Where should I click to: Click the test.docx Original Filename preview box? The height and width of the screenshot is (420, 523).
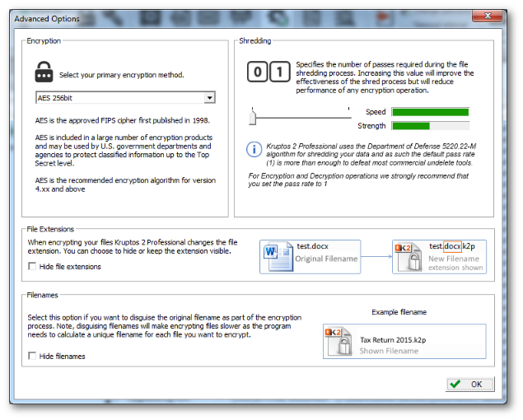310,257
